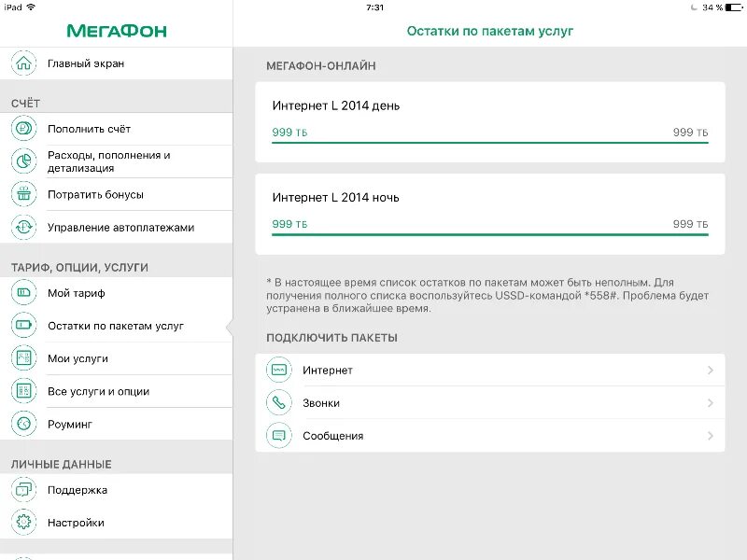Tap the battery icon for Остатки по пакетам

(24, 326)
